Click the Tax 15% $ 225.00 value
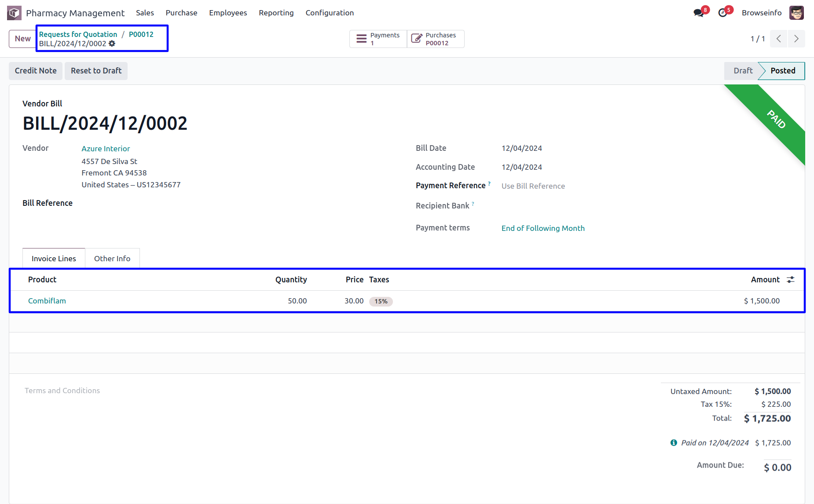Screen dimensions: 814x504 point(776,404)
